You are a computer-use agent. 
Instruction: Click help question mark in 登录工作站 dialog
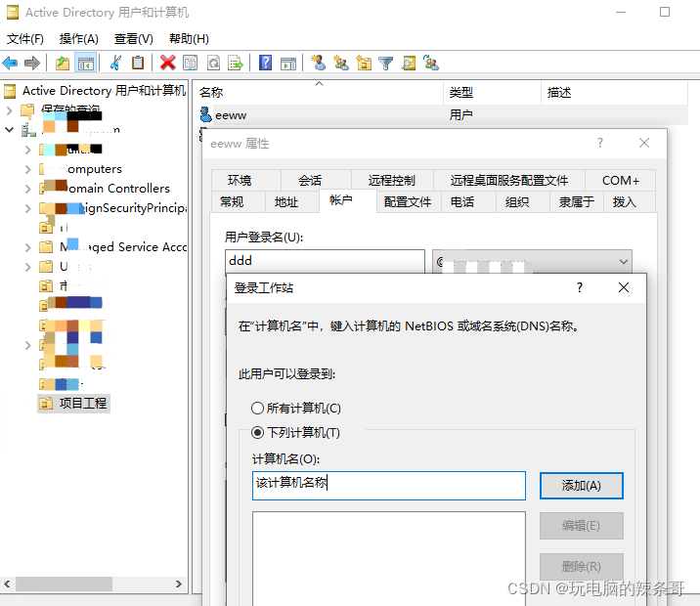pos(580,287)
